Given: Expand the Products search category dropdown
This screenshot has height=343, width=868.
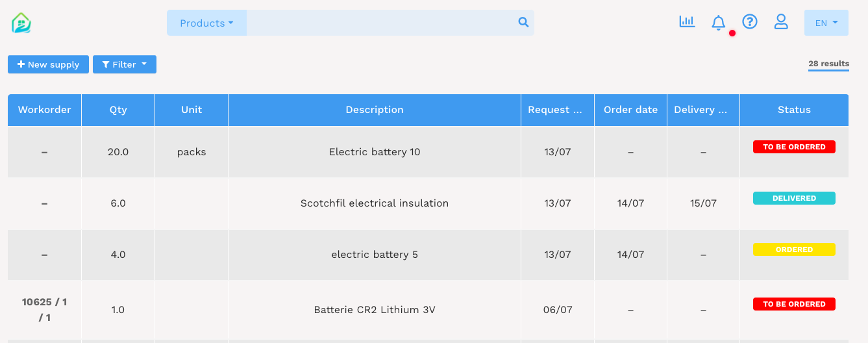Looking at the screenshot, I should pos(206,23).
